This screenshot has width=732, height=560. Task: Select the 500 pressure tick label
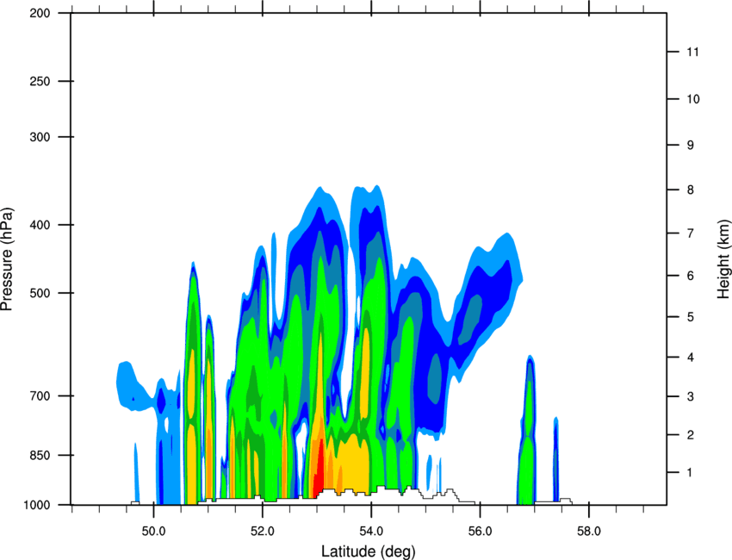[40, 293]
